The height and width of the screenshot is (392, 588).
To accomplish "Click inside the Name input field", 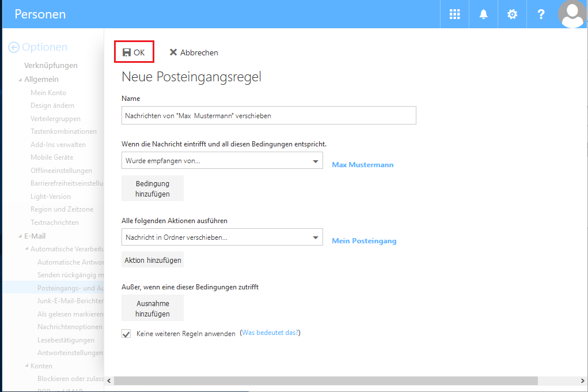I will click(x=268, y=115).
